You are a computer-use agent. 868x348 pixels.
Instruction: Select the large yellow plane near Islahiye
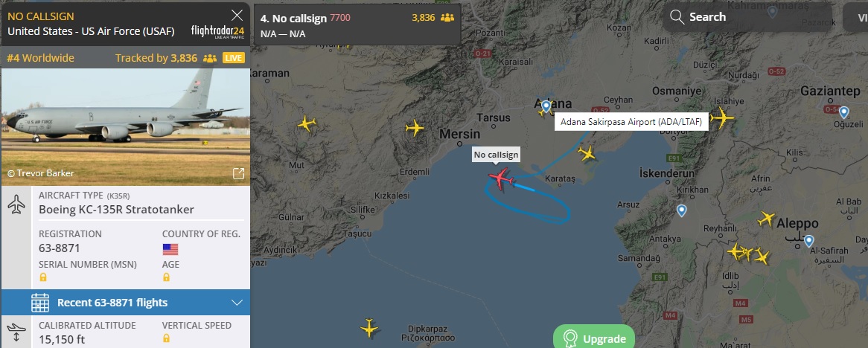click(x=721, y=117)
